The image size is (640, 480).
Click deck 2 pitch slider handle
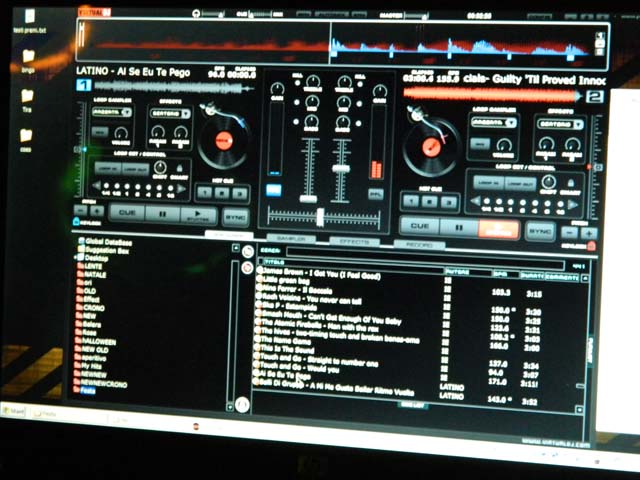[599, 167]
